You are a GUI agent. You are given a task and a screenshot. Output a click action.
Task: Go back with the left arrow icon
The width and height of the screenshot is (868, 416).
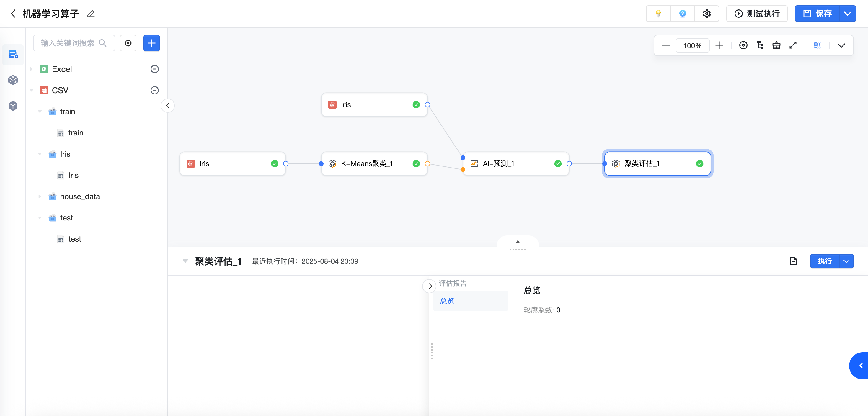pos(13,14)
